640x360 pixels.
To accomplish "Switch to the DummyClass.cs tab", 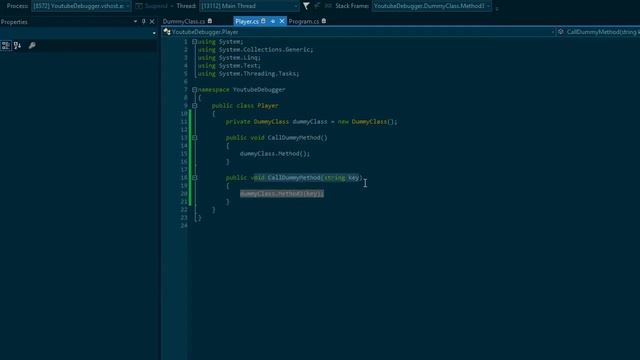I will 184,21.
